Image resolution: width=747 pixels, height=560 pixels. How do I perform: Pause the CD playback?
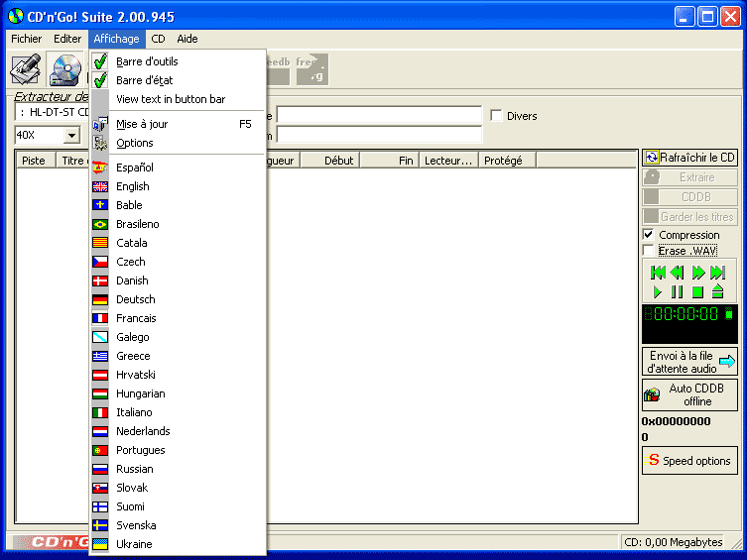tap(677, 291)
